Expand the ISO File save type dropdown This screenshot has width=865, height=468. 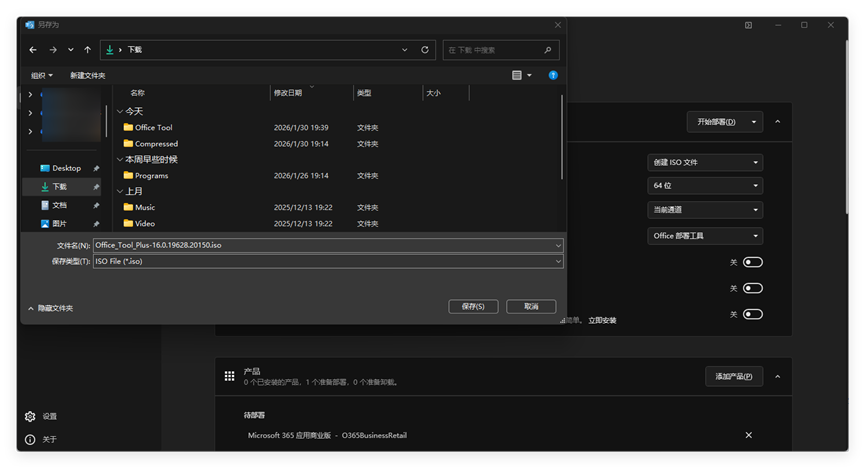click(x=328, y=261)
